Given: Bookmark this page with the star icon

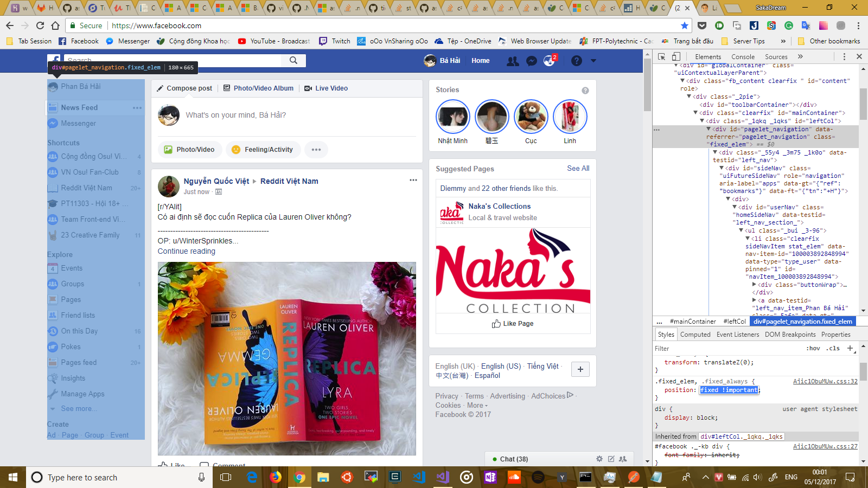Looking at the screenshot, I should click(685, 25).
